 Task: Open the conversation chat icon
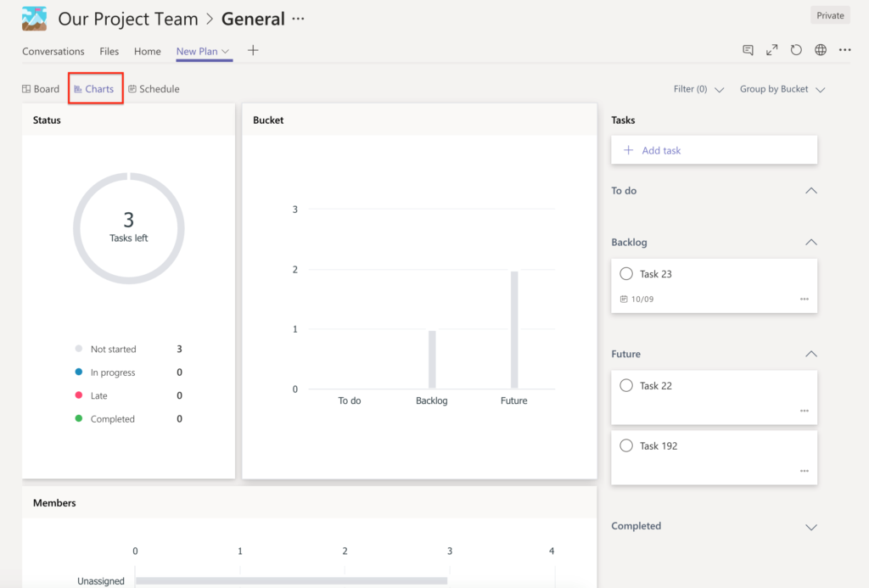click(x=748, y=50)
